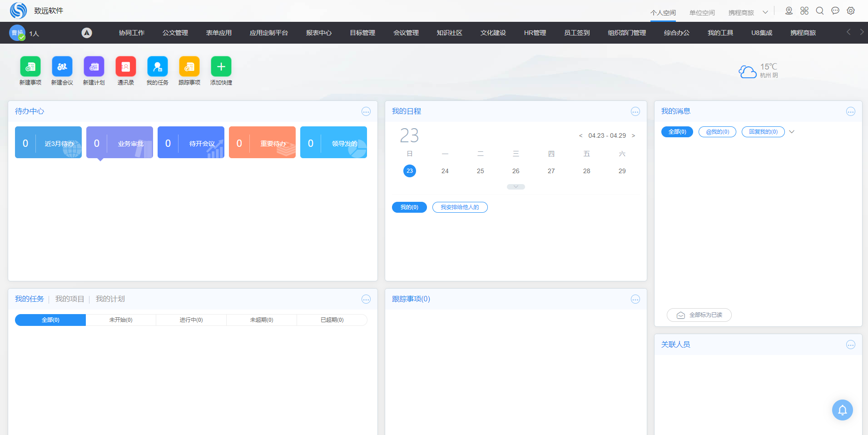Open the settings gear icon
The width and height of the screenshot is (868, 435).
(x=851, y=11)
